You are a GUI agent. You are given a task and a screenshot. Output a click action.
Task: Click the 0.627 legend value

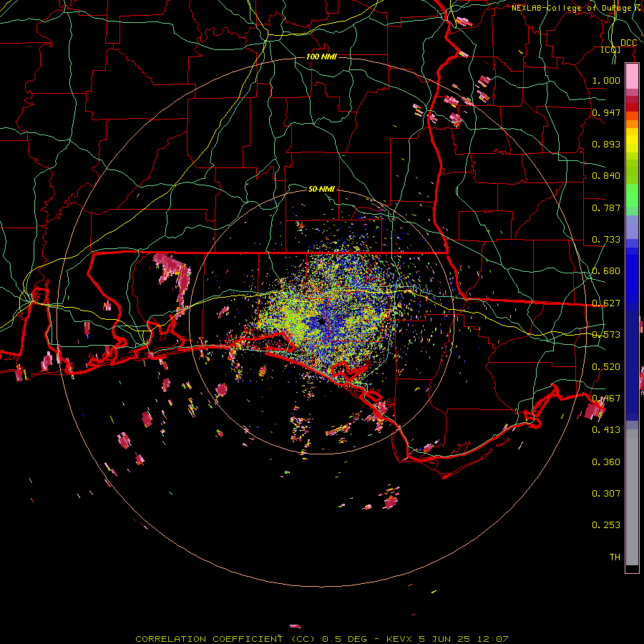606,303
